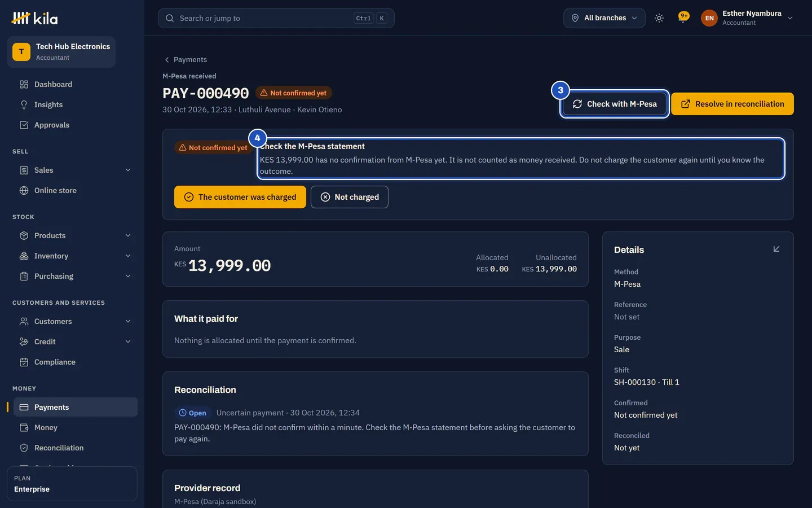This screenshot has width=812, height=508.
Task: Go to Insights in the sidebar
Action: pyautogui.click(x=76, y=104)
